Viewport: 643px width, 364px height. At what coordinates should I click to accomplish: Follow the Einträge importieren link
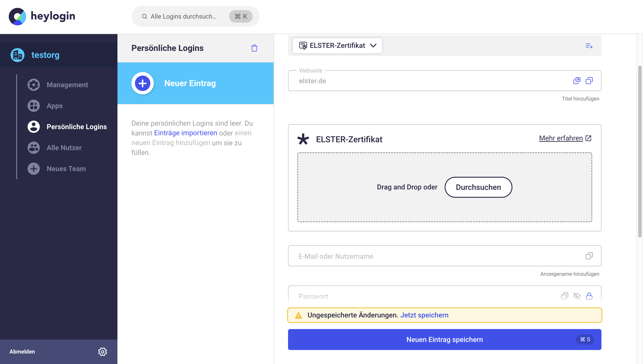[185, 133]
